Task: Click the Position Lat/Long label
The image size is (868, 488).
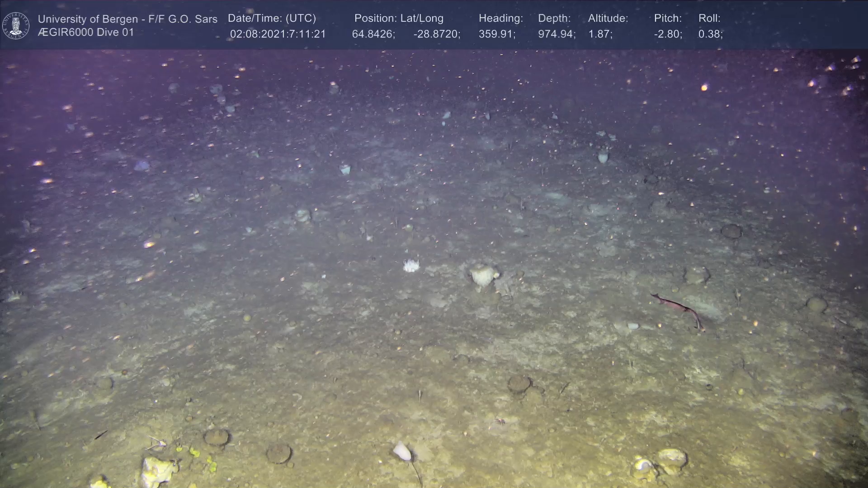Action: pyautogui.click(x=399, y=19)
